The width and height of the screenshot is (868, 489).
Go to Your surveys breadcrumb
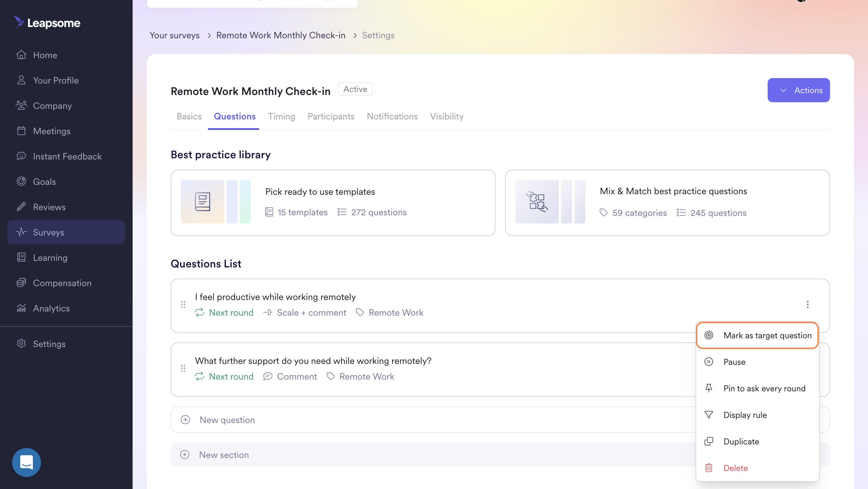pos(175,35)
